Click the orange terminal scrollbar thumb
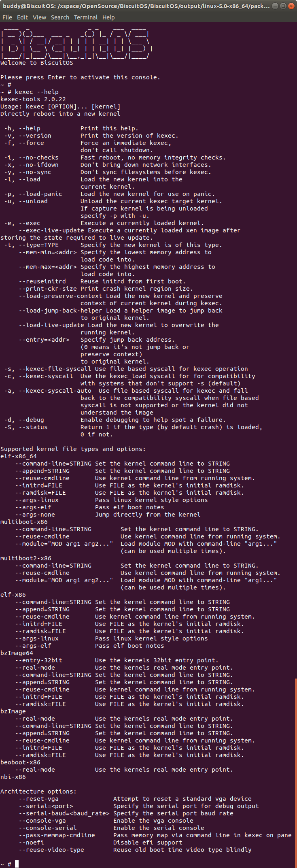This screenshot has width=297, height=868. tap(295, 769)
